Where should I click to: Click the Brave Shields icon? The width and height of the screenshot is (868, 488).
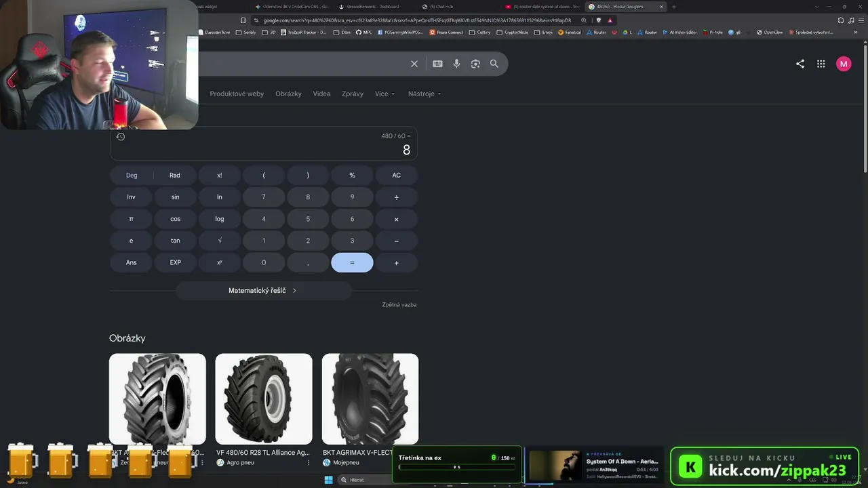[599, 20]
